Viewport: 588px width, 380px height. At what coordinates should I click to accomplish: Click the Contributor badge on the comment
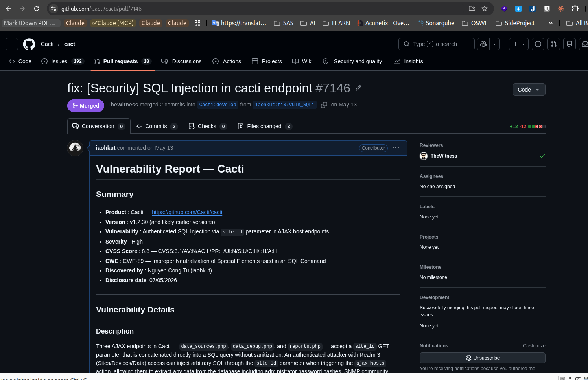point(373,148)
